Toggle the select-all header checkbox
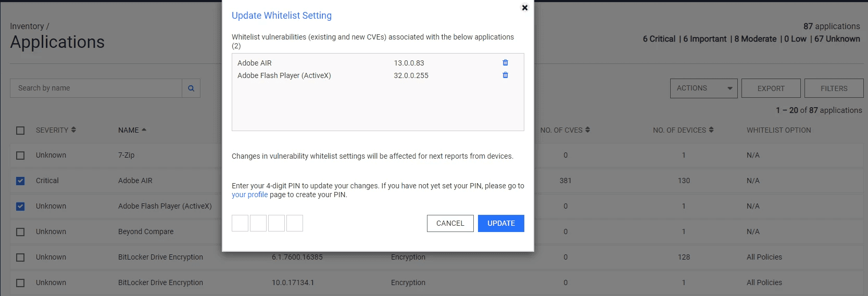Image resolution: width=868 pixels, height=296 pixels. tap(20, 131)
